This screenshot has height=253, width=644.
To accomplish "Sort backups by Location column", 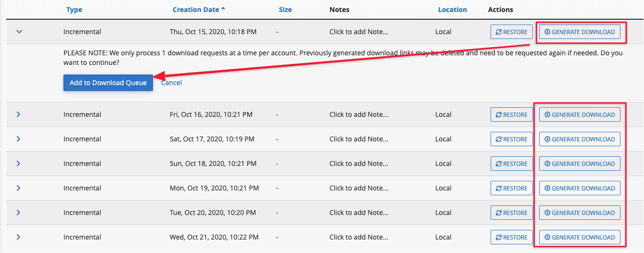I will 452,10.
